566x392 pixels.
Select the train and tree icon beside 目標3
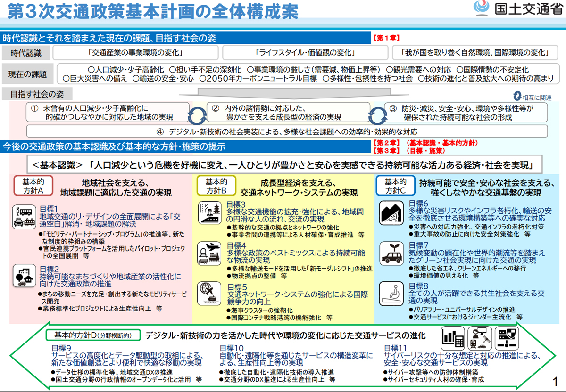point(209,213)
